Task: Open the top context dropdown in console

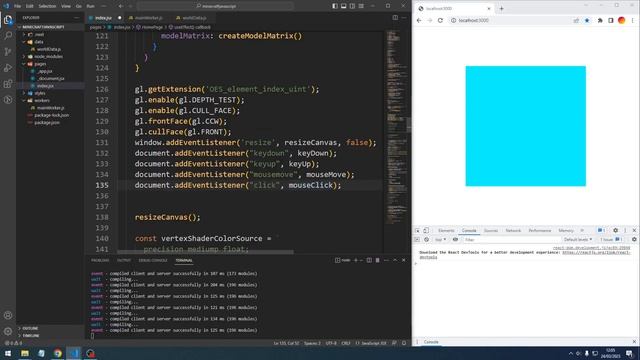Action: [440, 240]
